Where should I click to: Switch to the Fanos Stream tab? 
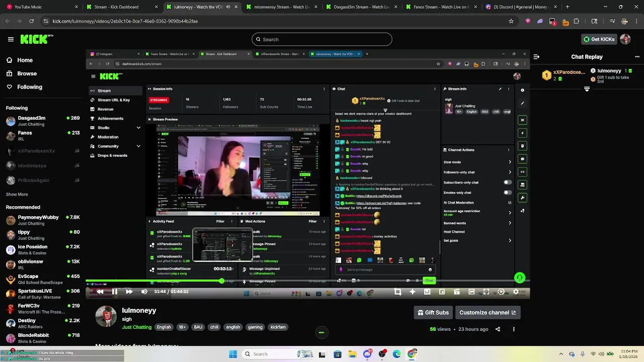[441, 7]
